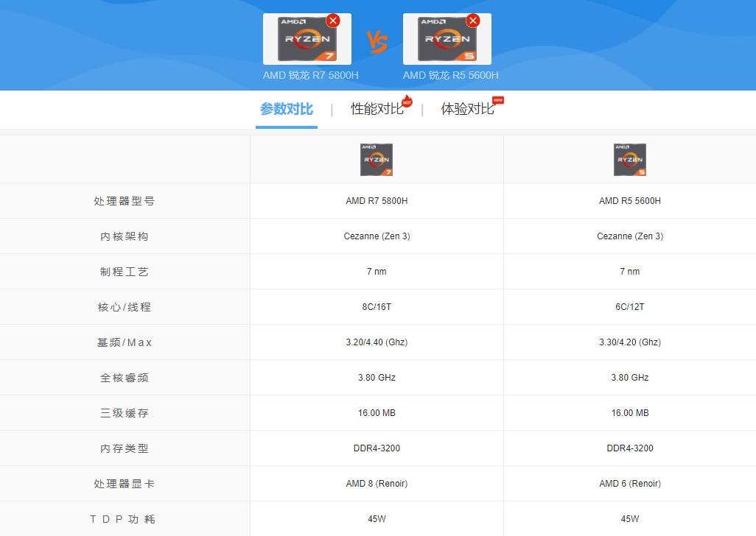
Task: Switch to the 参数对比 tab
Action: (287, 109)
